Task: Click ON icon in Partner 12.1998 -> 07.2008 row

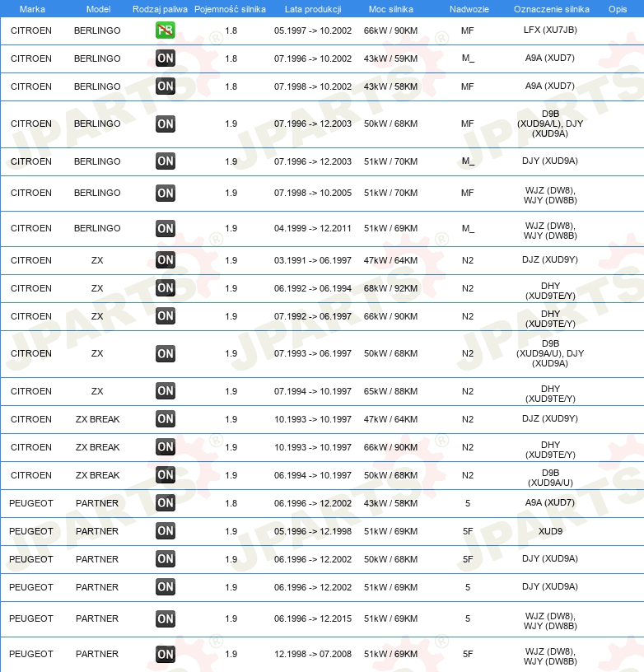Action: [166, 654]
